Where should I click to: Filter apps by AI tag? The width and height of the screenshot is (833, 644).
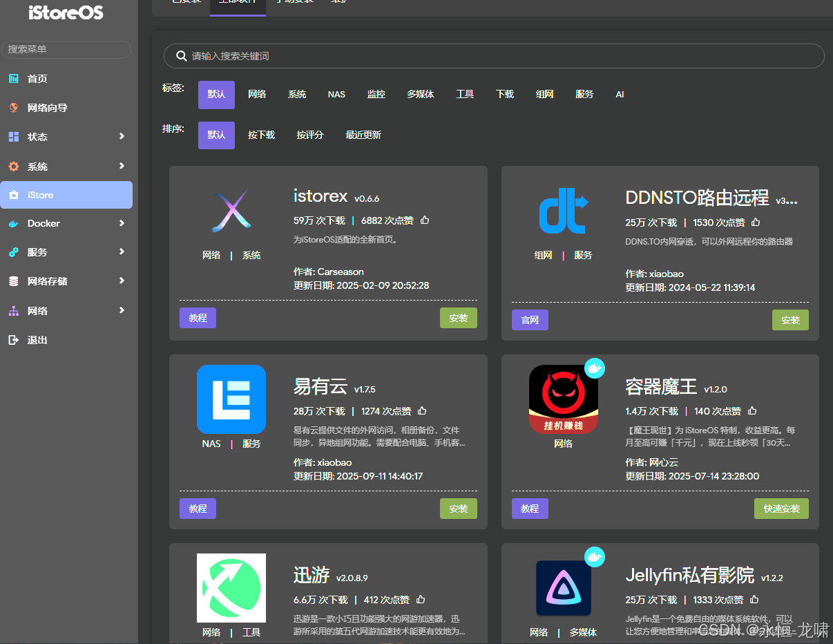[x=620, y=95]
